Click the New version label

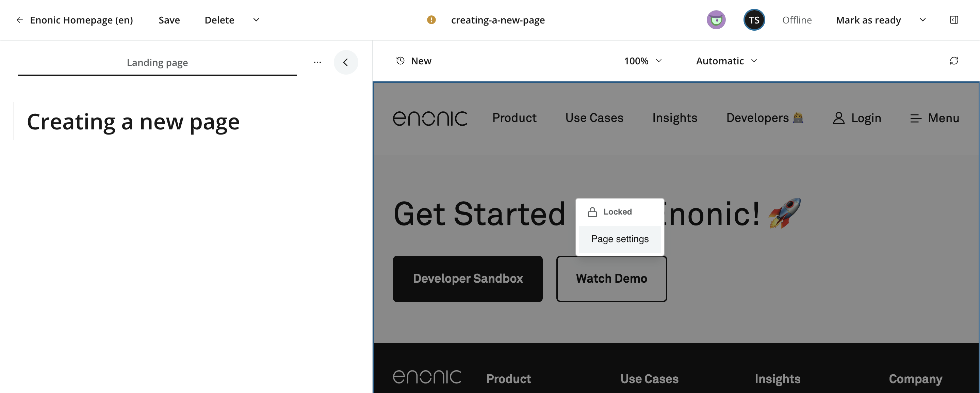(x=421, y=61)
